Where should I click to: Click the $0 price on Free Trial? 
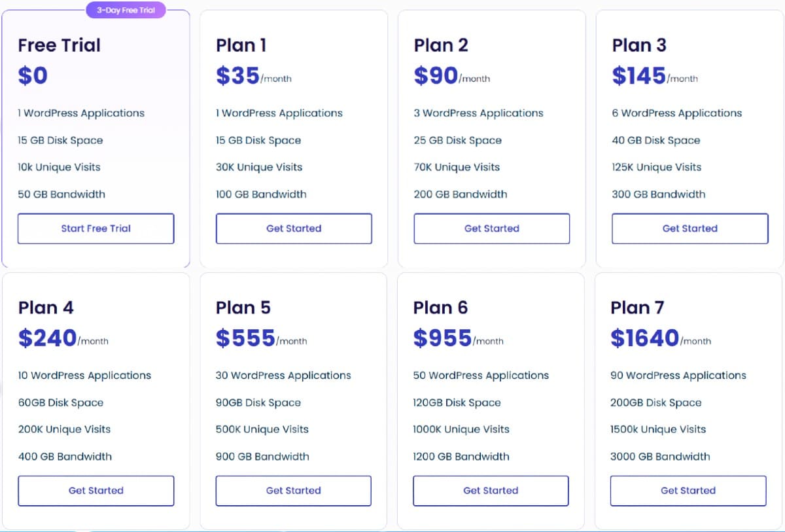[33, 76]
